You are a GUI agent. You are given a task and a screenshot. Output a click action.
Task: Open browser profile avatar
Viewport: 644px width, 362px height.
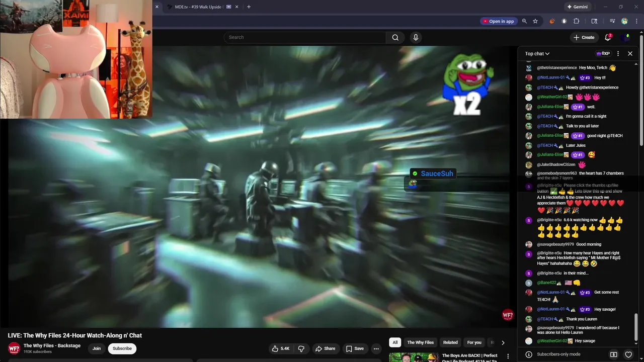click(624, 21)
